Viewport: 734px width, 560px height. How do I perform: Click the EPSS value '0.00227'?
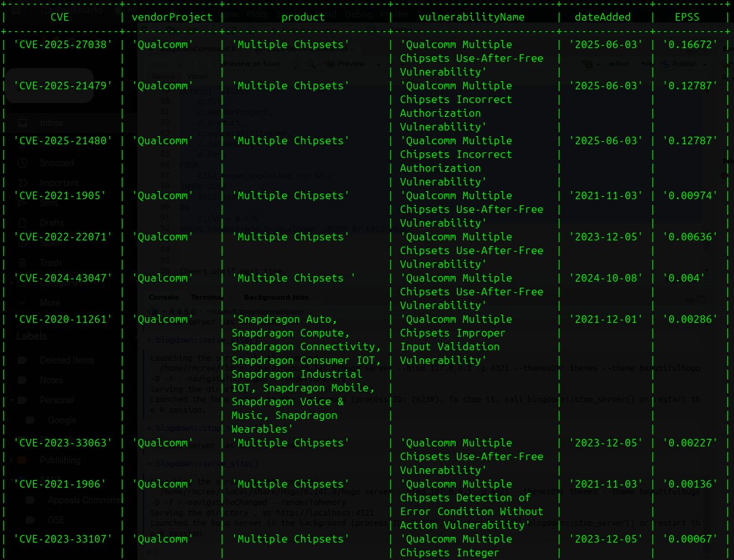click(x=690, y=443)
